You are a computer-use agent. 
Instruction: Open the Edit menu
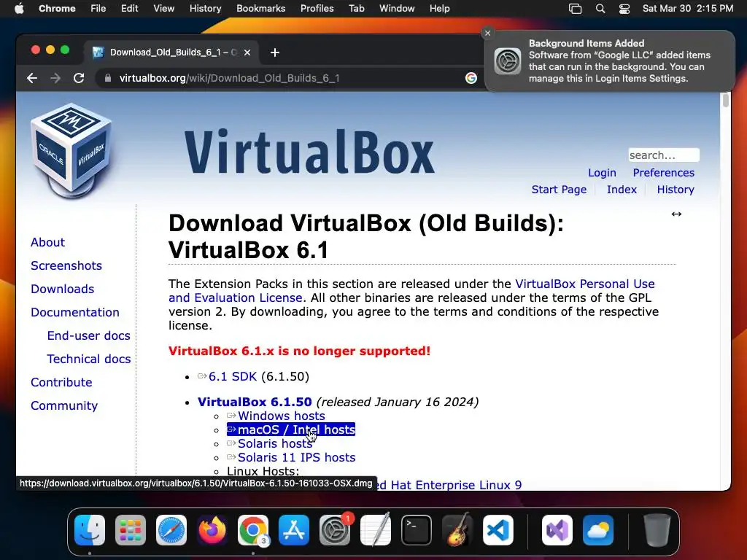130,9
